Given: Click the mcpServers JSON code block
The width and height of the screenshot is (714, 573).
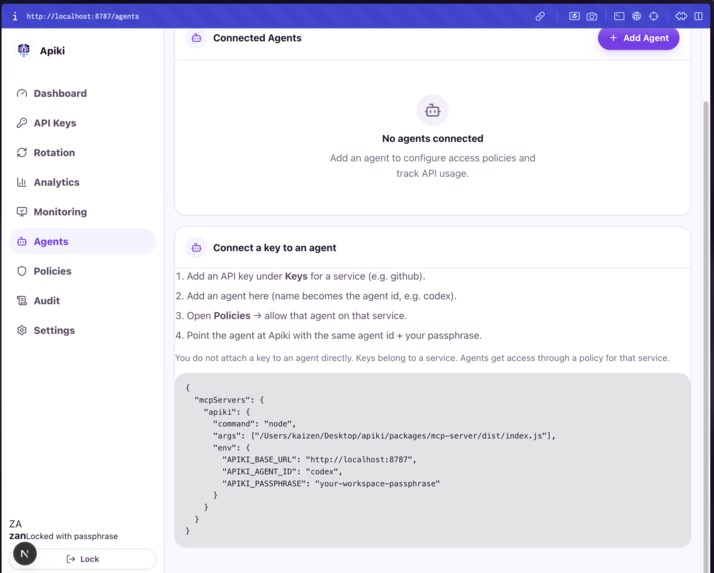Looking at the screenshot, I should click(432, 460).
